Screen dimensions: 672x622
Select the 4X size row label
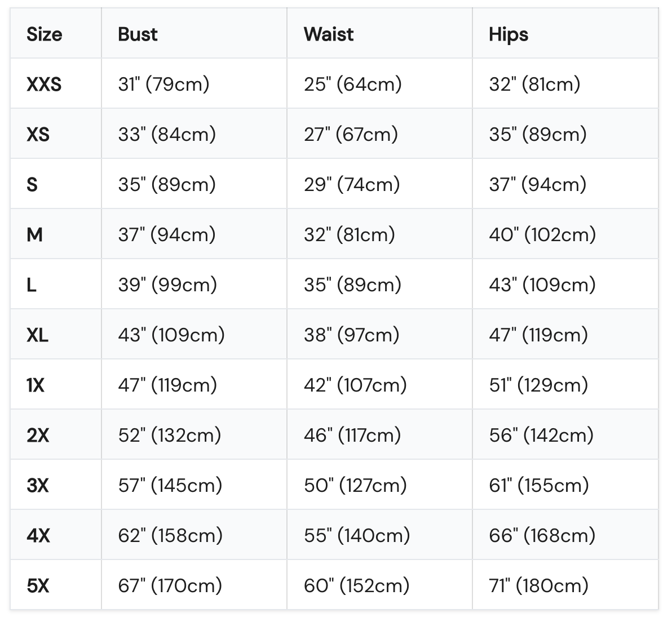(x=38, y=535)
